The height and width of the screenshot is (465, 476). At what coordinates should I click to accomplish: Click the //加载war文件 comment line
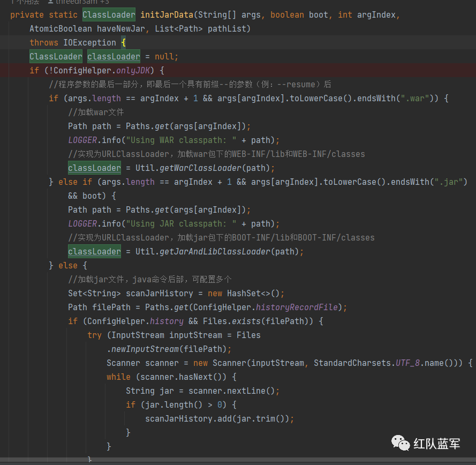[96, 112]
